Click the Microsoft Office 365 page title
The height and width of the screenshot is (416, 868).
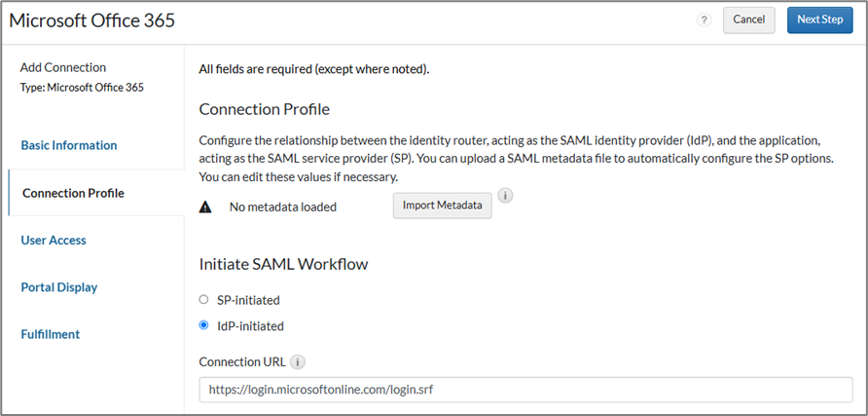coord(92,20)
